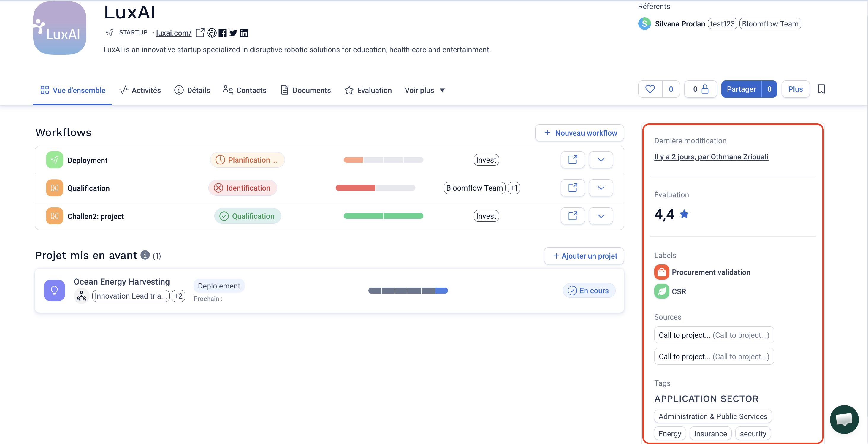Go to the Contacts tab
Image resolution: width=868 pixels, height=444 pixels.
(x=245, y=90)
